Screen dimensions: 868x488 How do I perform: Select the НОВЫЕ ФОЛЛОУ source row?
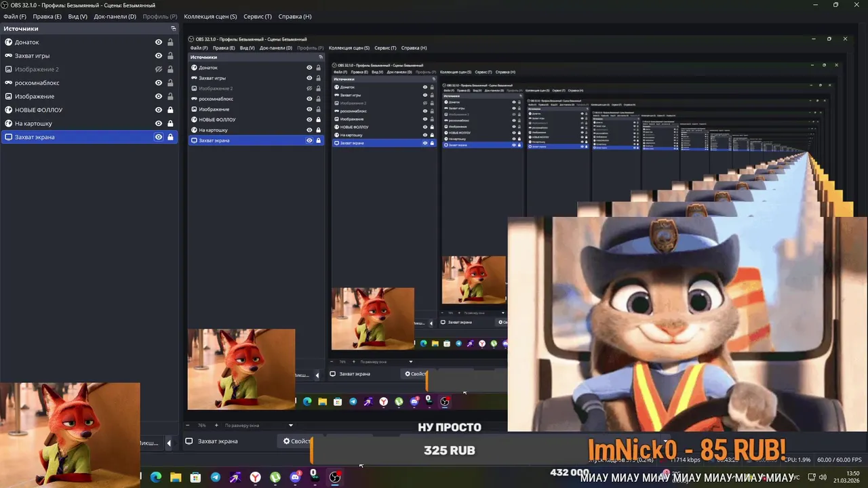pos(89,110)
